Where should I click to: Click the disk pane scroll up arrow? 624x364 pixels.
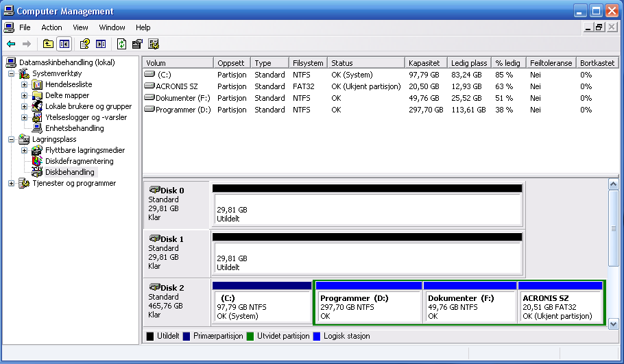tap(613, 184)
